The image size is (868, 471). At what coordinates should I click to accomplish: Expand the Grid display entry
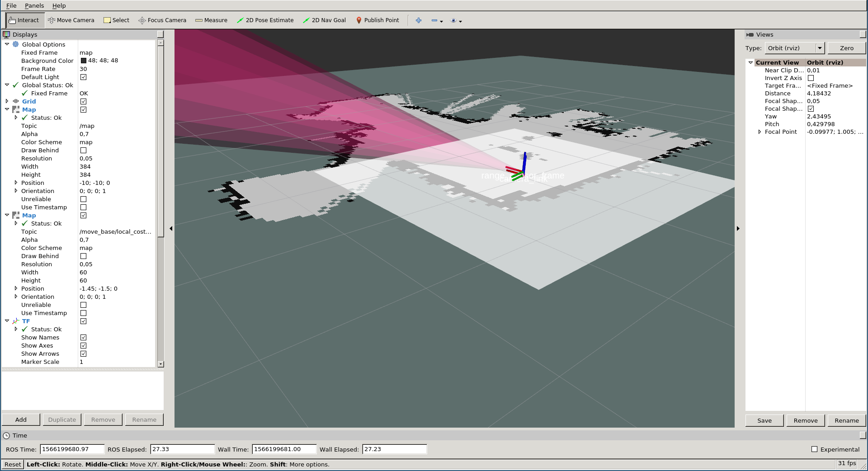(7, 101)
